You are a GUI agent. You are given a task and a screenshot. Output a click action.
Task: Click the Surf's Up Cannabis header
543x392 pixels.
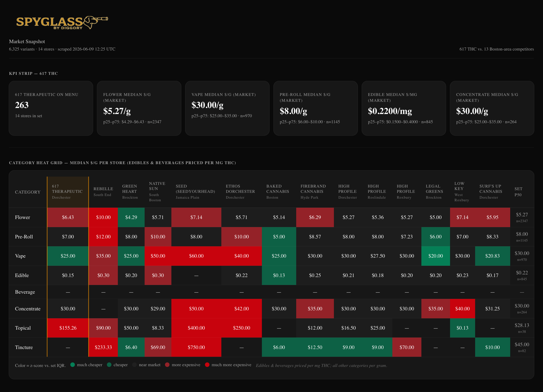[x=492, y=192]
